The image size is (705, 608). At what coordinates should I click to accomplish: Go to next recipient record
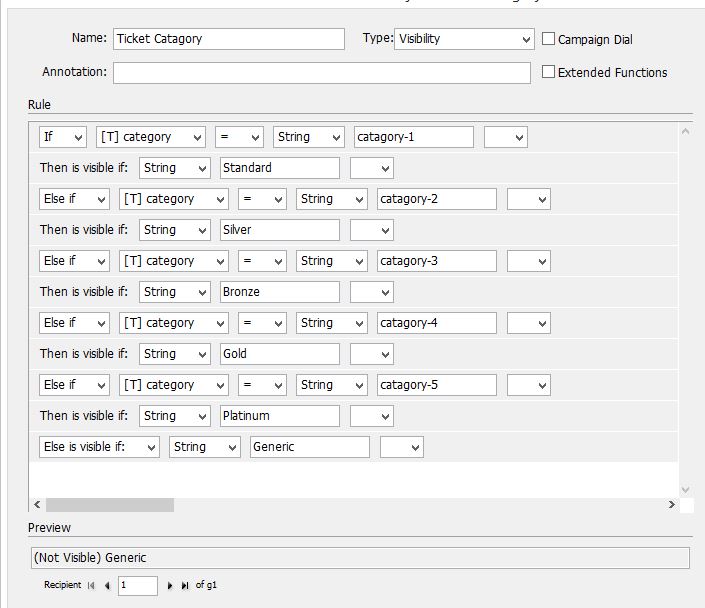[170, 586]
